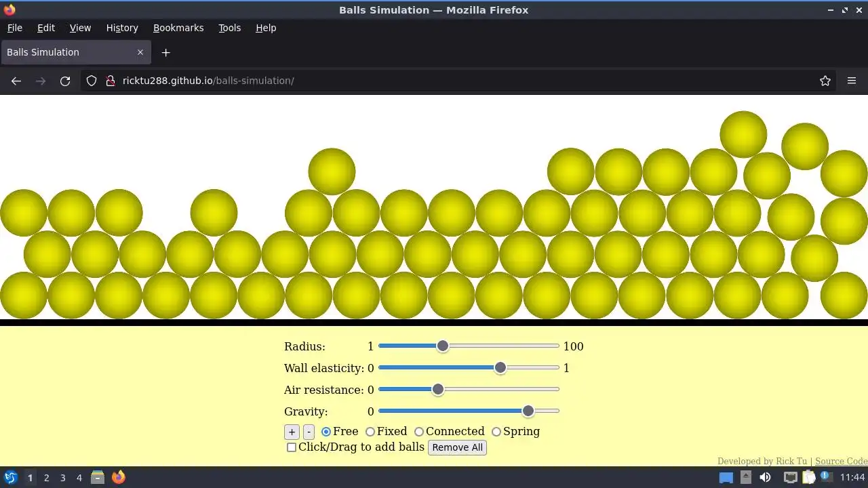This screenshot has height=488, width=868.
Task: Click the volume speaker icon in system tray
Action: [765, 477]
